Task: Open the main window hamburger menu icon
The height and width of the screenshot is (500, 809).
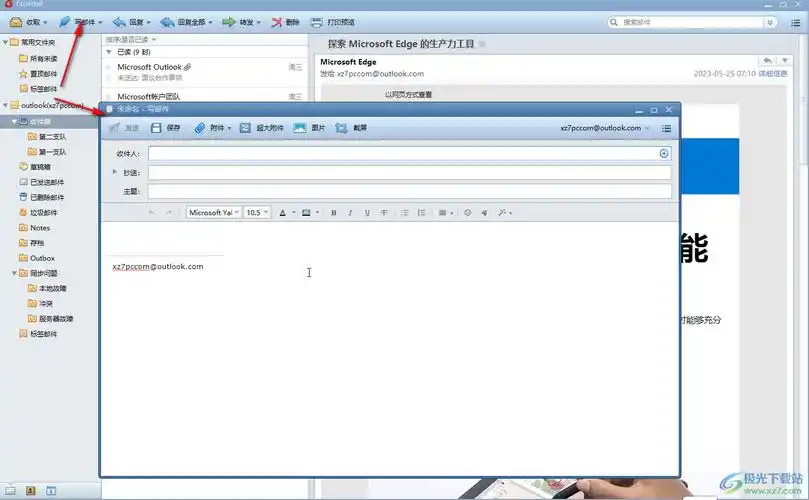Action: [x=796, y=22]
